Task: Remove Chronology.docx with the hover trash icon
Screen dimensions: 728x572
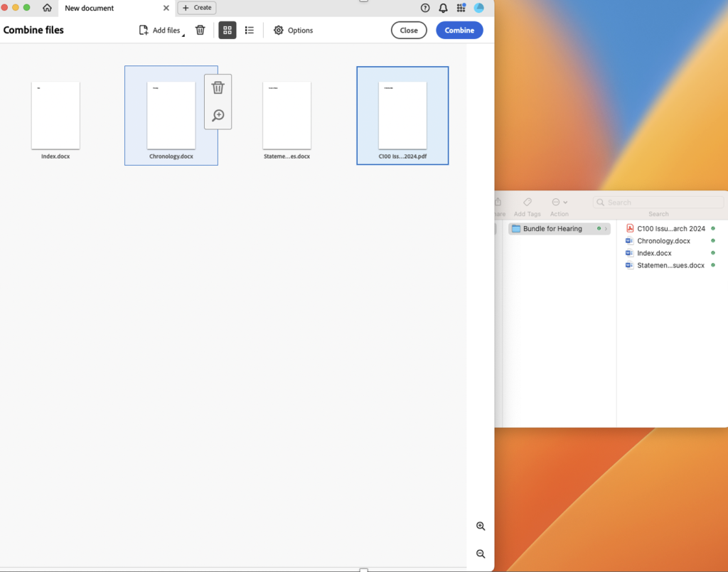Action: (218, 87)
